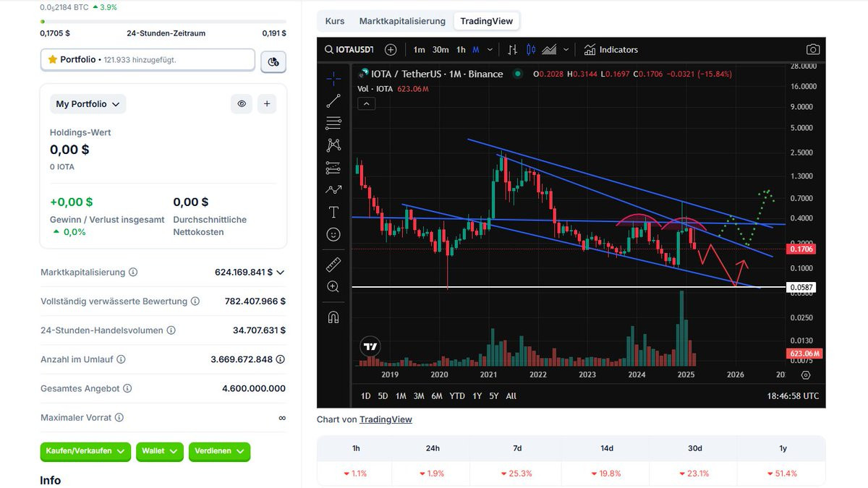Follow the TradingView attribution link
Viewport: 868px width, 488px height.
[x=386, y=419]
